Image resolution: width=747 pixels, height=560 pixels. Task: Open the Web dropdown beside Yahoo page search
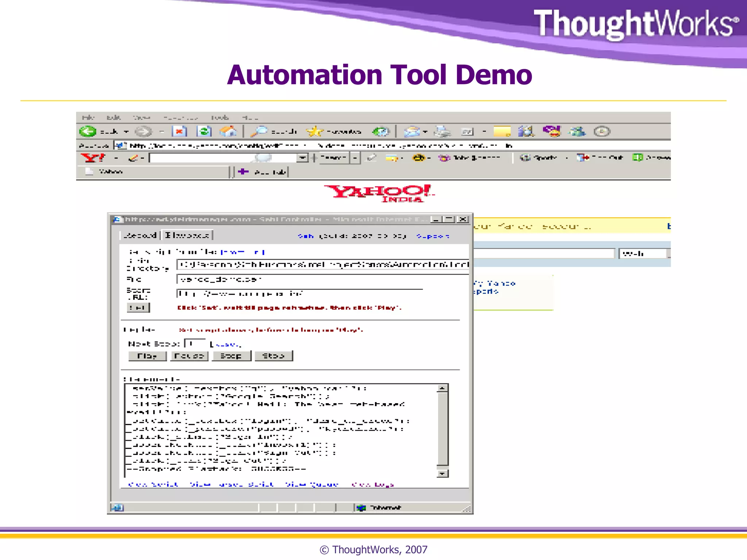pyautogui.click(x=645, y=253)
